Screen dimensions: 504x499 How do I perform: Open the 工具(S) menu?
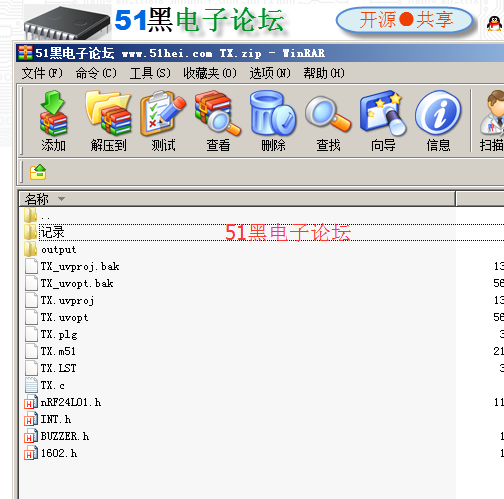click(150, 73)
